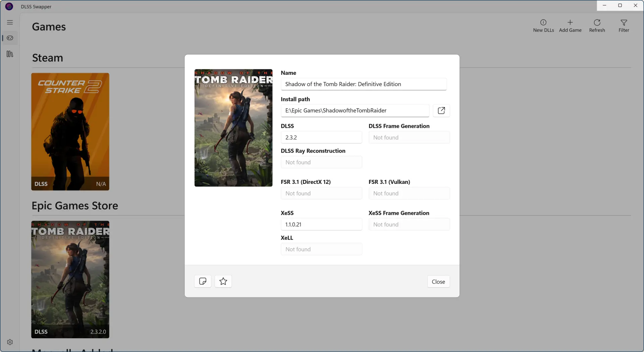
Task: Open the Library sidebar icon
Action: (10, 54)
